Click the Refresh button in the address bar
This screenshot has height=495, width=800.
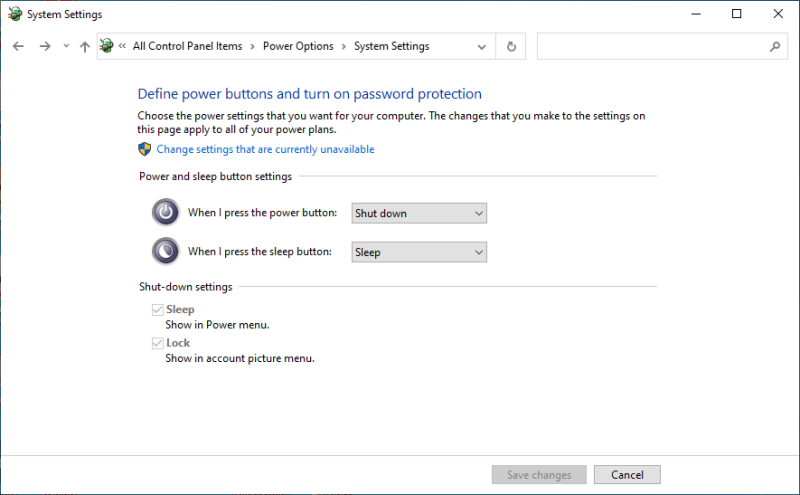(512, 47)
